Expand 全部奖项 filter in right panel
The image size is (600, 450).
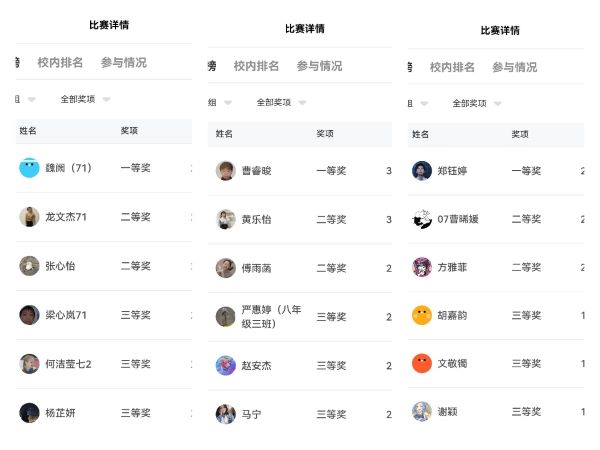click(x=476, y=103)
